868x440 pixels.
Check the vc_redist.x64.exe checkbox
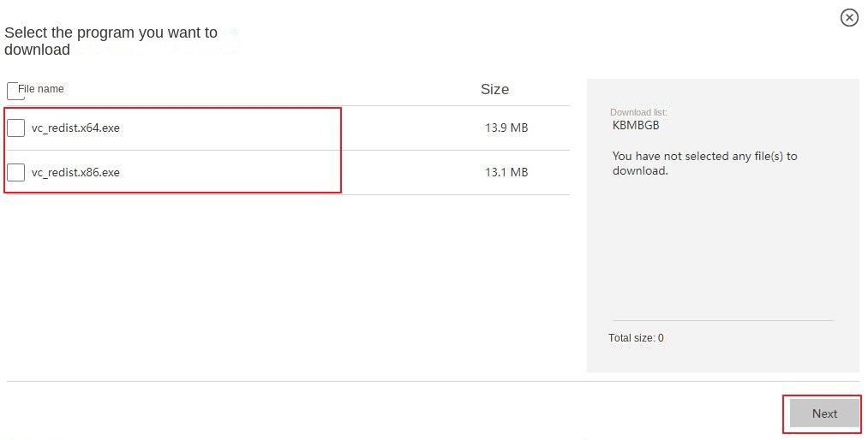click(x=15, y=128)
